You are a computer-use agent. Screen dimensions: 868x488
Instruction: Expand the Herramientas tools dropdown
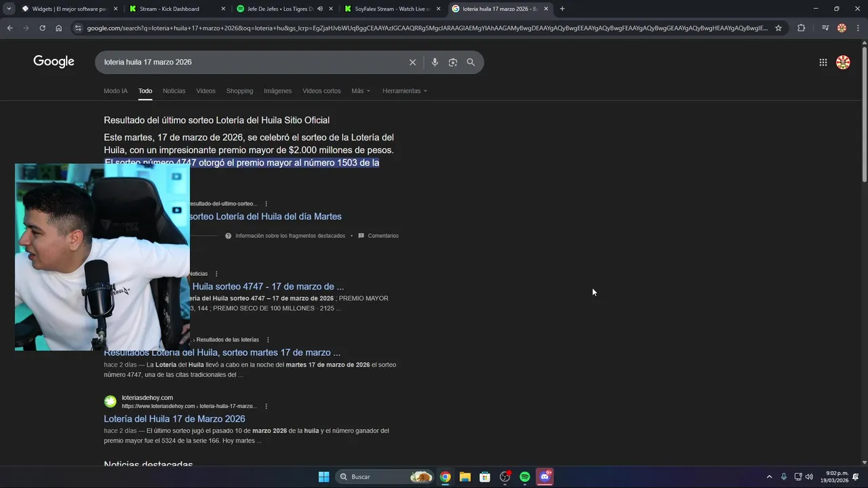point(405,91)
